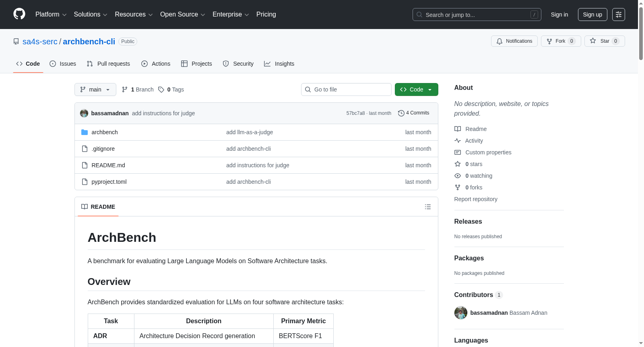The width and height of the screenshot is (644, 347).
Task: Click the forks icon in About
Action: click(458, 187)
